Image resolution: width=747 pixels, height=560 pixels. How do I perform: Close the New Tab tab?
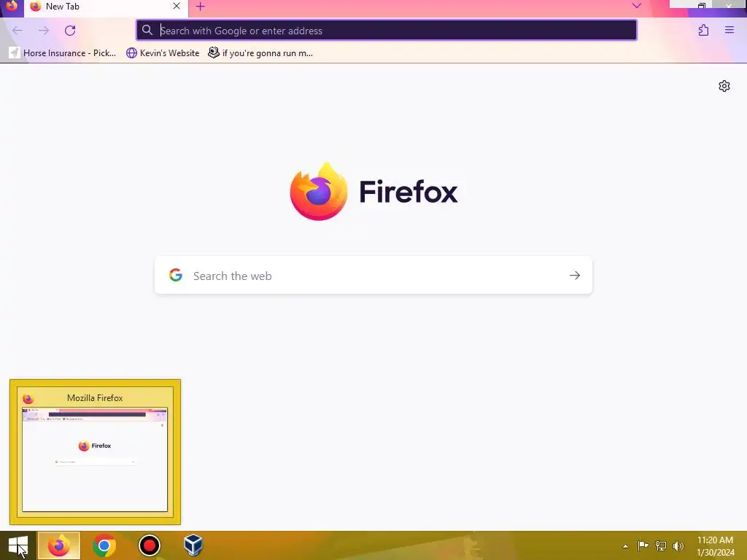coord(177,6)
